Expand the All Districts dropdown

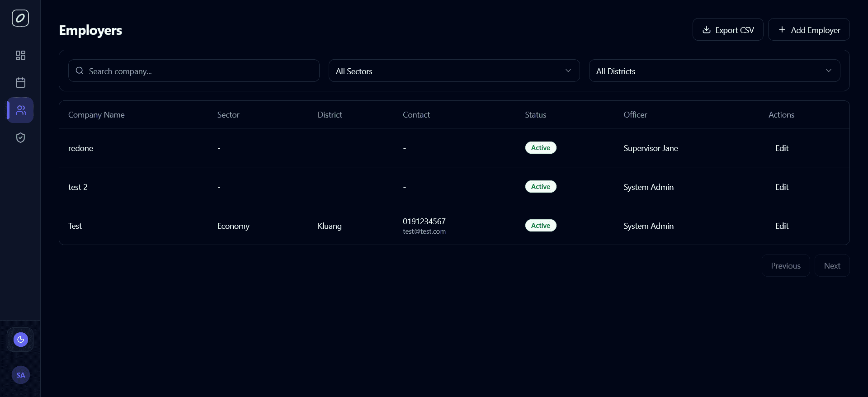click(x=714, y=71)
